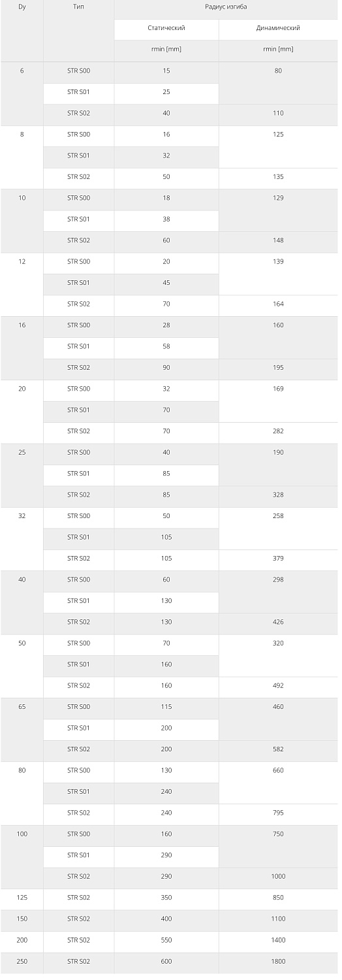
Task: Select Dy value 125 cell
Action: pyautogui.click(x=22, y=898)
